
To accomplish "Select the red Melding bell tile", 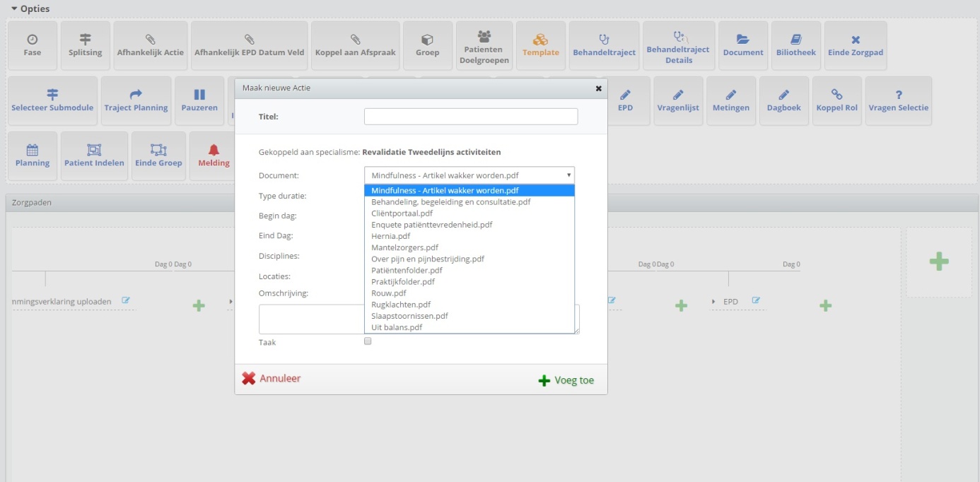I will tap(214, 156).
